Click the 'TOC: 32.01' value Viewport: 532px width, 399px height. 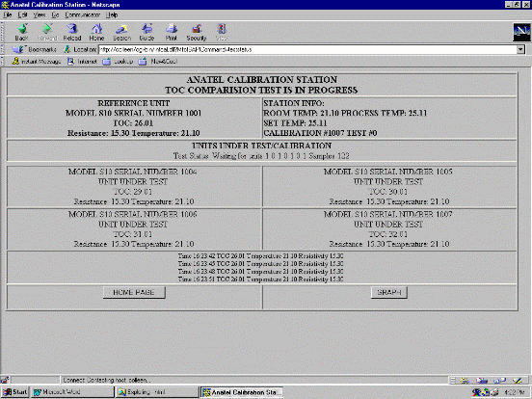(x=388, y=234)
